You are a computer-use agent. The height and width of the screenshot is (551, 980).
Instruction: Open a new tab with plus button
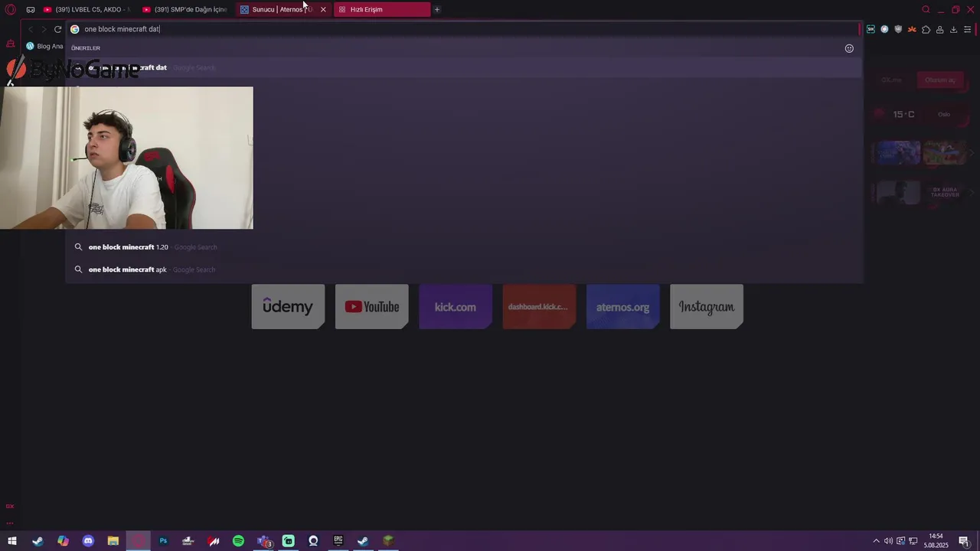pos(437,9)
